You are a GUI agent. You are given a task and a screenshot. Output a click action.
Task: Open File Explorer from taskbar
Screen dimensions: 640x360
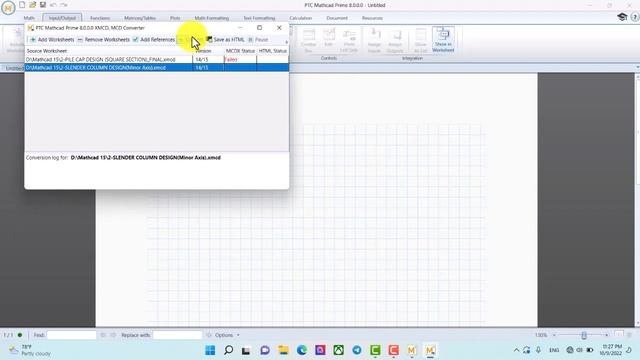(283, 350)
